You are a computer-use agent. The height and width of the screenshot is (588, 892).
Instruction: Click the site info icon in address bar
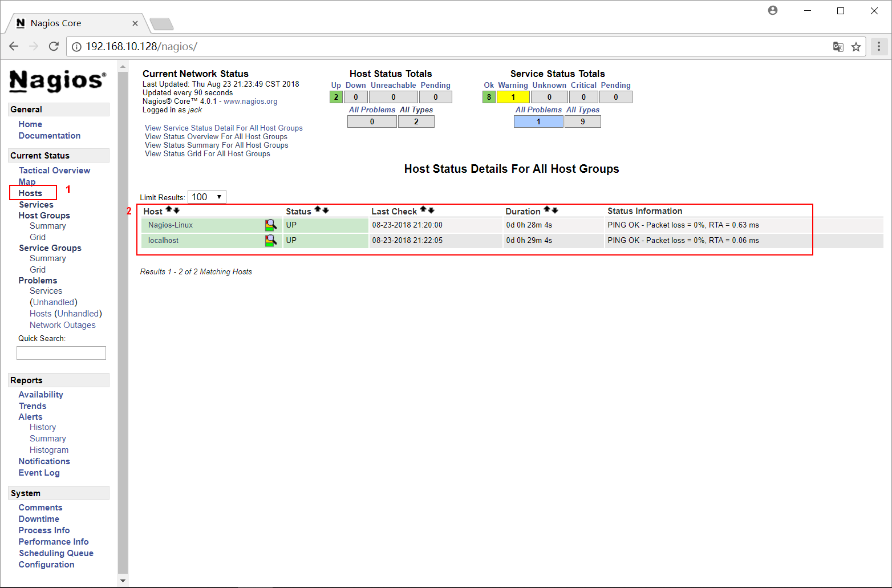tap(76, 47)
